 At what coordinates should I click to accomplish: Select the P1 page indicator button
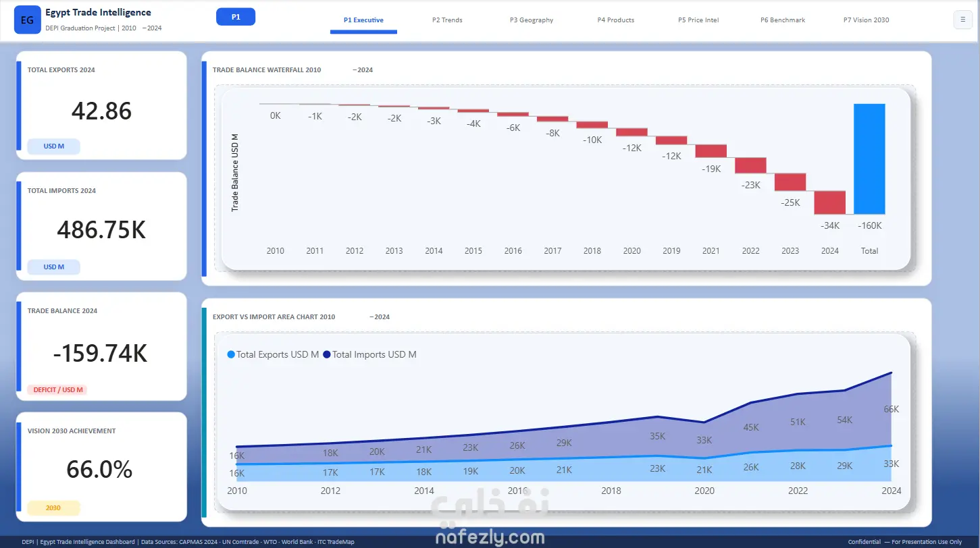[236, 17]
